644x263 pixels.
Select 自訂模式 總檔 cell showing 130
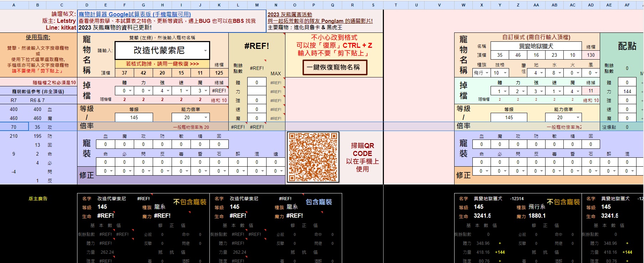point(591,55)
